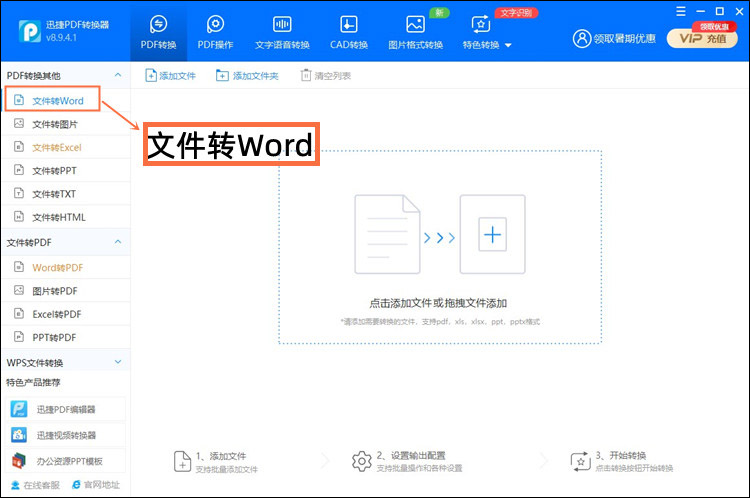Click the Excel转PDF file icon
750x498 pixels.
click(x=19, y=314)
